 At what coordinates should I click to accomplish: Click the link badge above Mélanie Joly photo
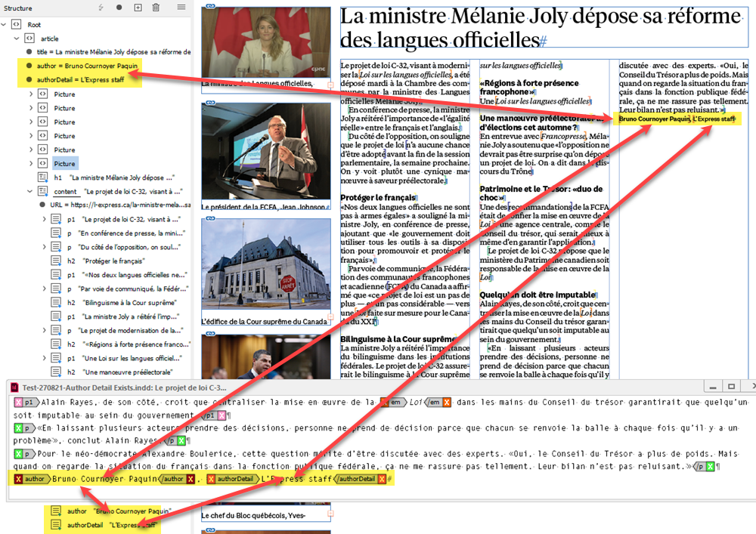tap(210, 6)
